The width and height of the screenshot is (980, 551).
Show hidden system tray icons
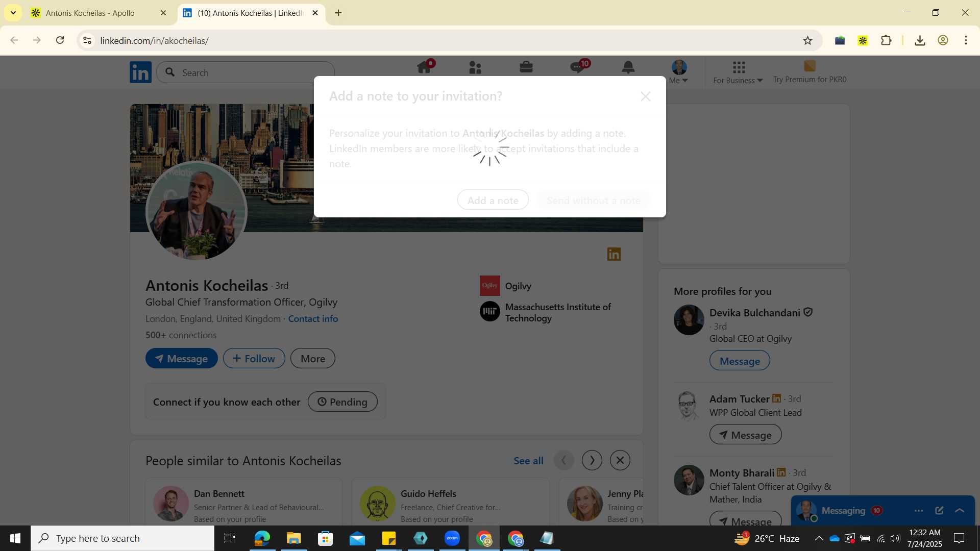819,538
